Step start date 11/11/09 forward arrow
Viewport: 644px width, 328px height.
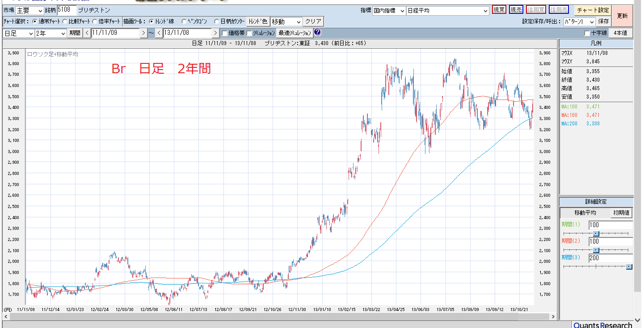pos(143,33)
